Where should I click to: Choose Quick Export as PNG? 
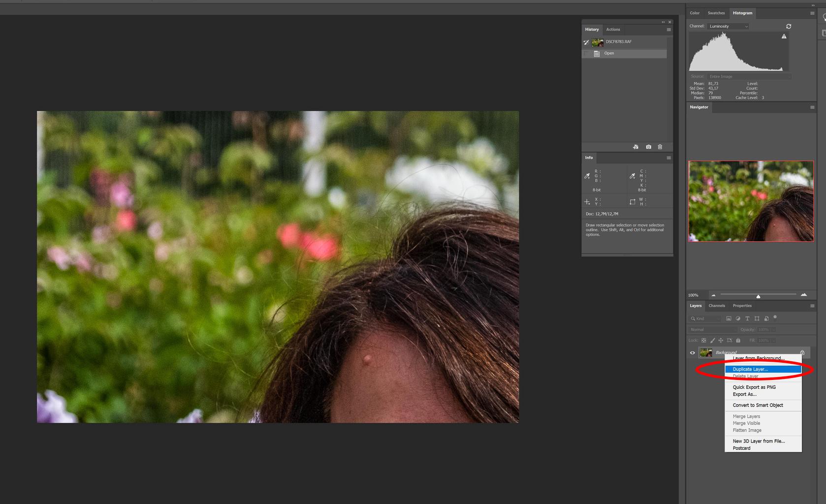[763, 387]
